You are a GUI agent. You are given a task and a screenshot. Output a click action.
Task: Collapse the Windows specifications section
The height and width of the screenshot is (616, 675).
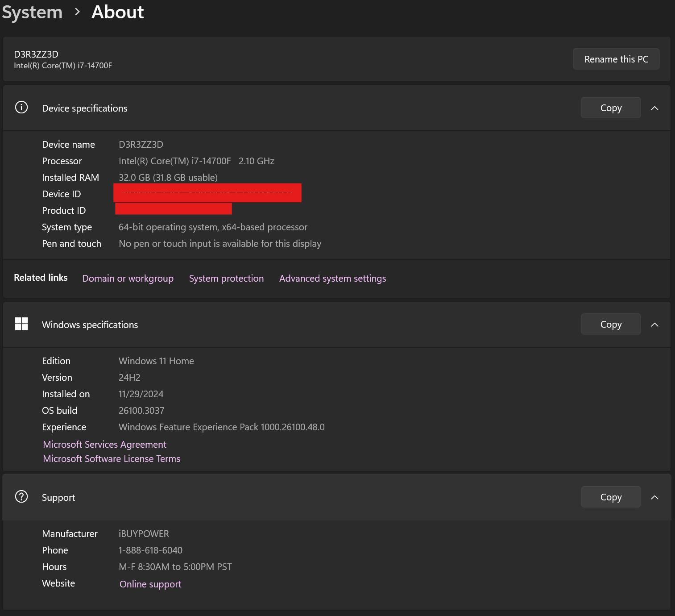(654, 325)
